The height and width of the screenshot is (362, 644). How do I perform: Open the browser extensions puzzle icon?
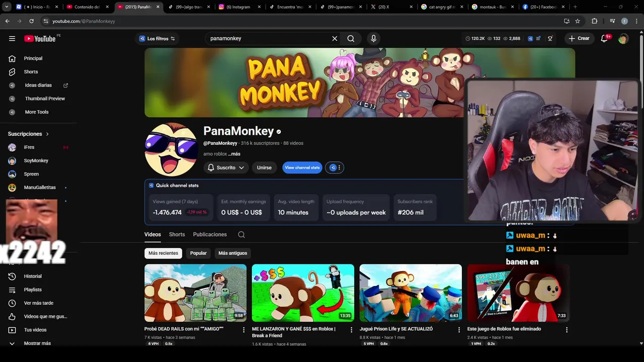click(x=594, y=21)
